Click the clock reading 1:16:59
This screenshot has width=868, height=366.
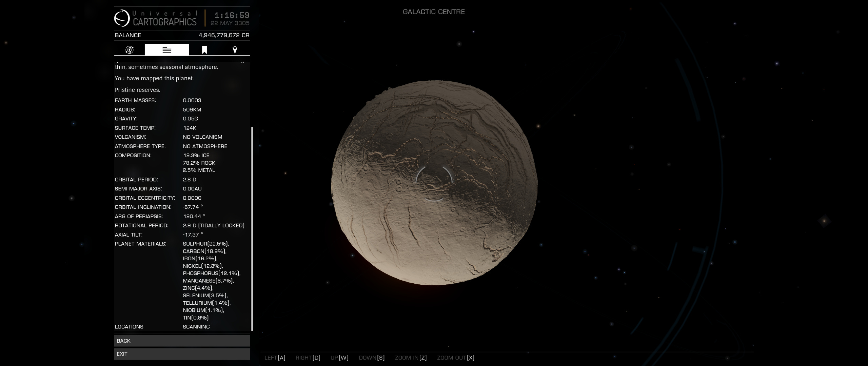(x=232, y=15)
